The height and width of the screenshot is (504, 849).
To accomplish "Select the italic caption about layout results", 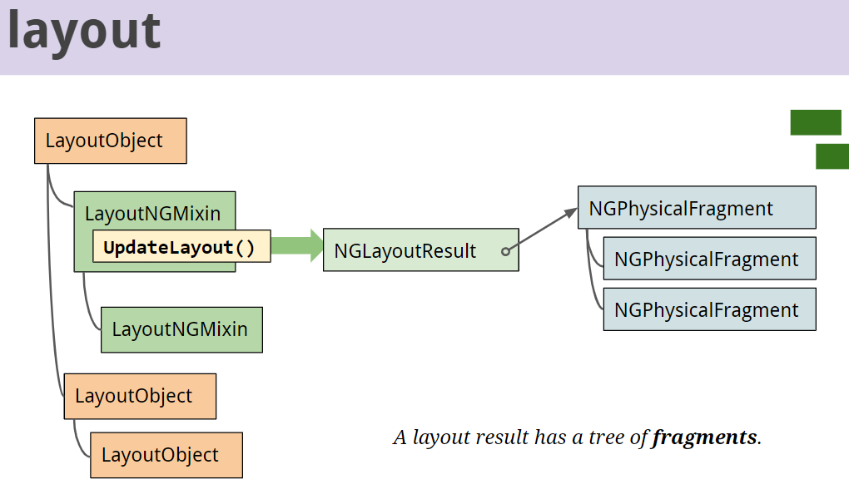I will (x=577, y=436).
